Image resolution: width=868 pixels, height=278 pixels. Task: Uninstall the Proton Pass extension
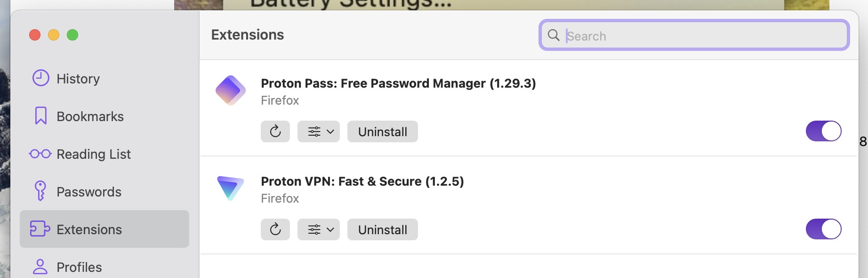(x=382, y=131)
